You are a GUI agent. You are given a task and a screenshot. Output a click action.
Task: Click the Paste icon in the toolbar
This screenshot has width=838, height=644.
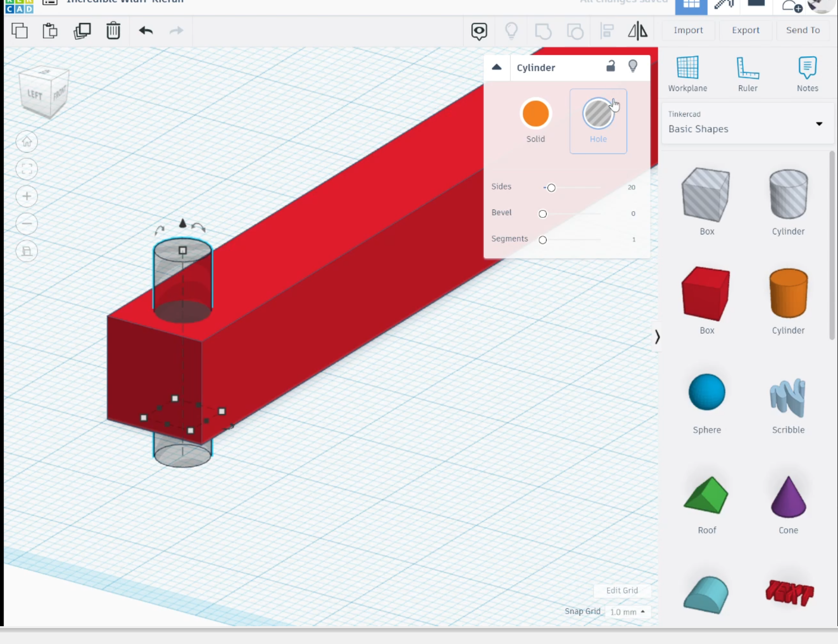[50, 31]
